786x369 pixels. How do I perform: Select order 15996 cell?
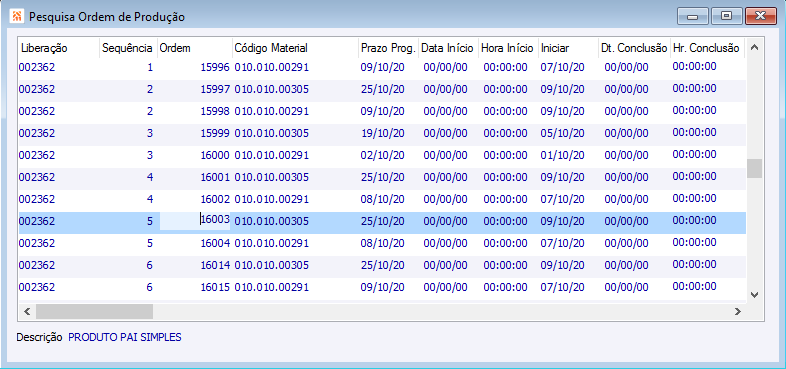pyautogui.click(x=194, y=67)
